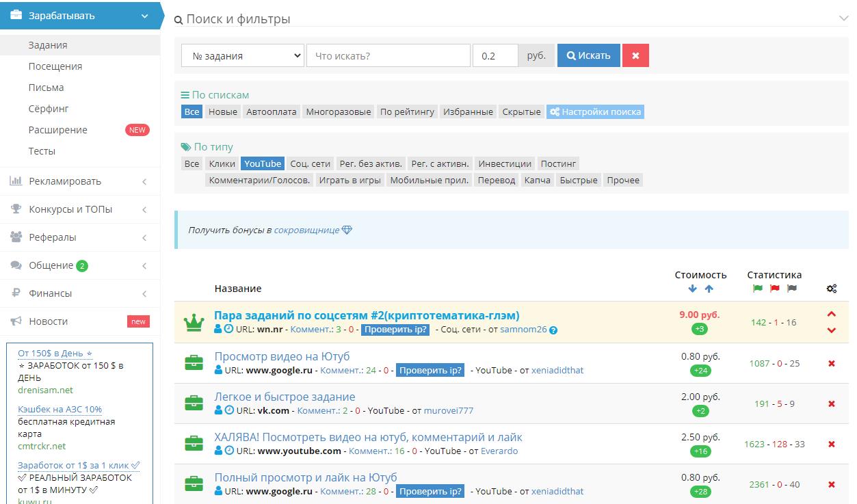Select the Автооплата list filter
The width and height of the screenshot is (857, 504).
[x=272, y=111]
